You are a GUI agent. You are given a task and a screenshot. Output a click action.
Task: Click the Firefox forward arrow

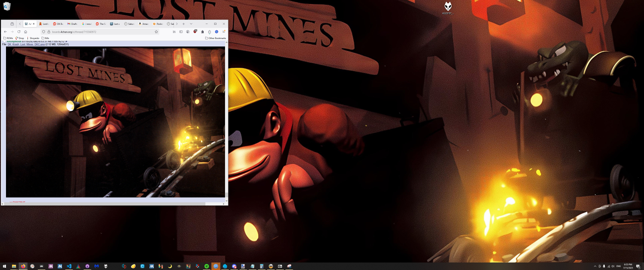click(12, 32)
